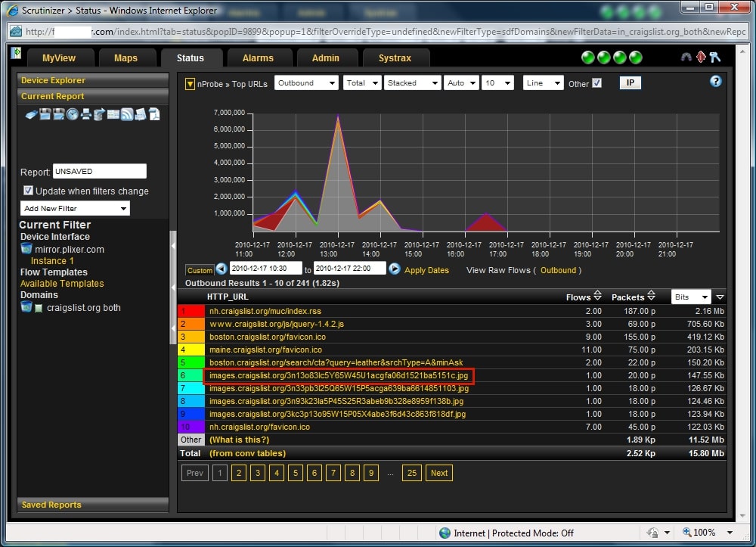Clear the report with the eraser icon

[30, 113]
